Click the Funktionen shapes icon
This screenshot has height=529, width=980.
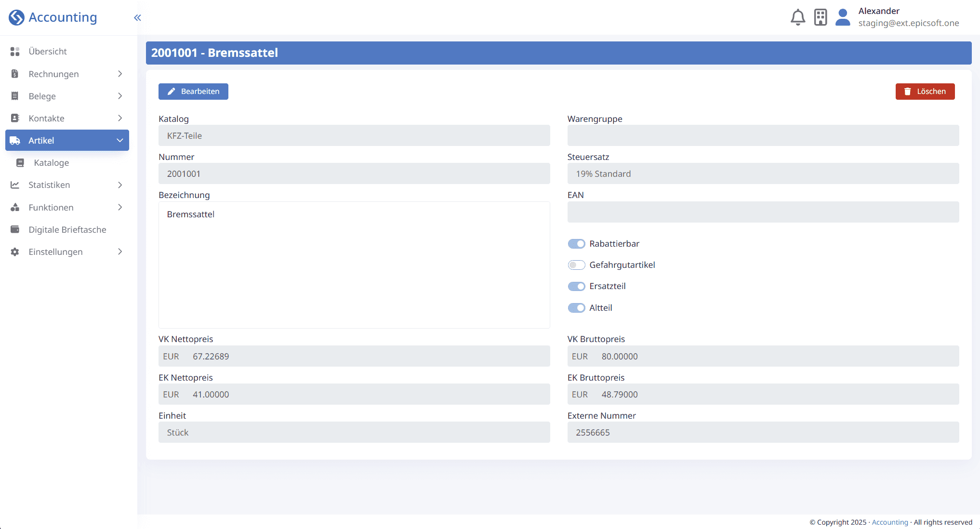point(15,207)
